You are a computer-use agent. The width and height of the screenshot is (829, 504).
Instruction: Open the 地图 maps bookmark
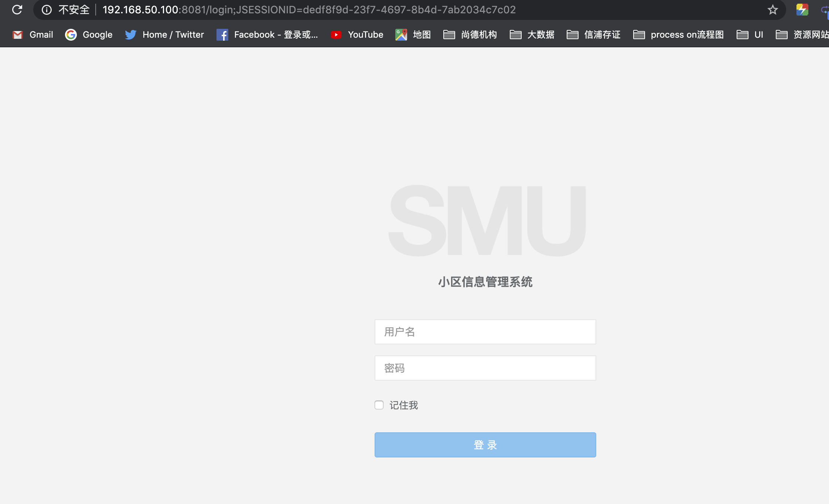point(413,35)
